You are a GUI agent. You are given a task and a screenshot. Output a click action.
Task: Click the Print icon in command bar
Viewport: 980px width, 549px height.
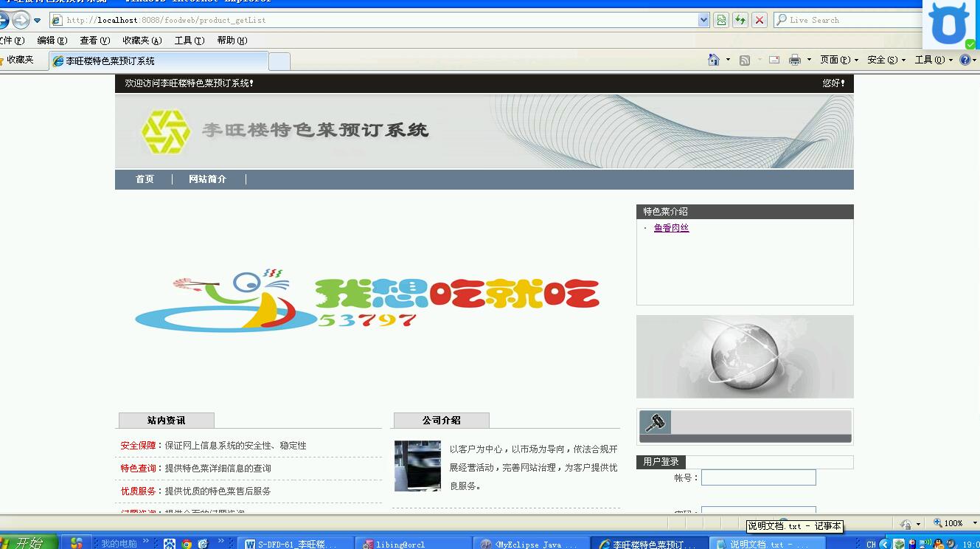pyautogui.click(x=795, y=60)
